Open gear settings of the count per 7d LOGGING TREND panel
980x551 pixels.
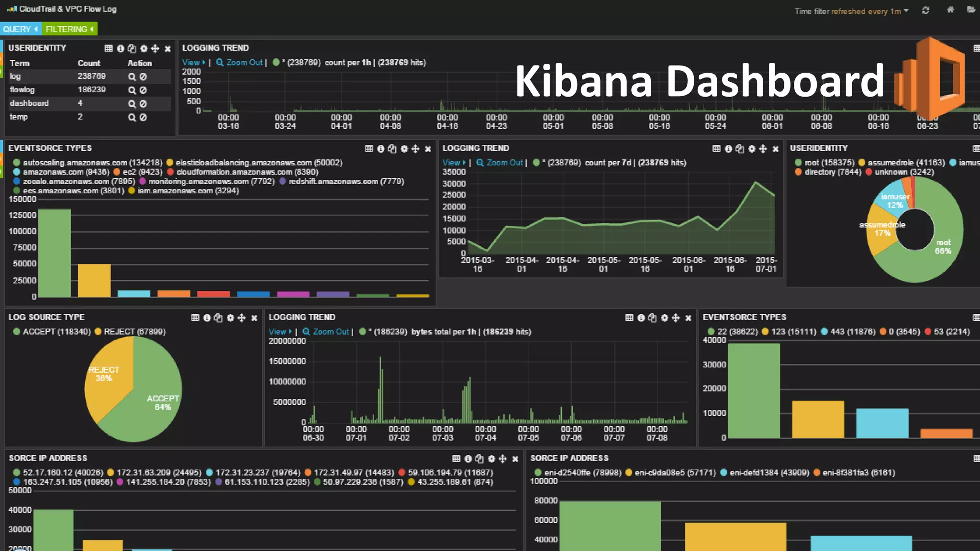[752, 149]
